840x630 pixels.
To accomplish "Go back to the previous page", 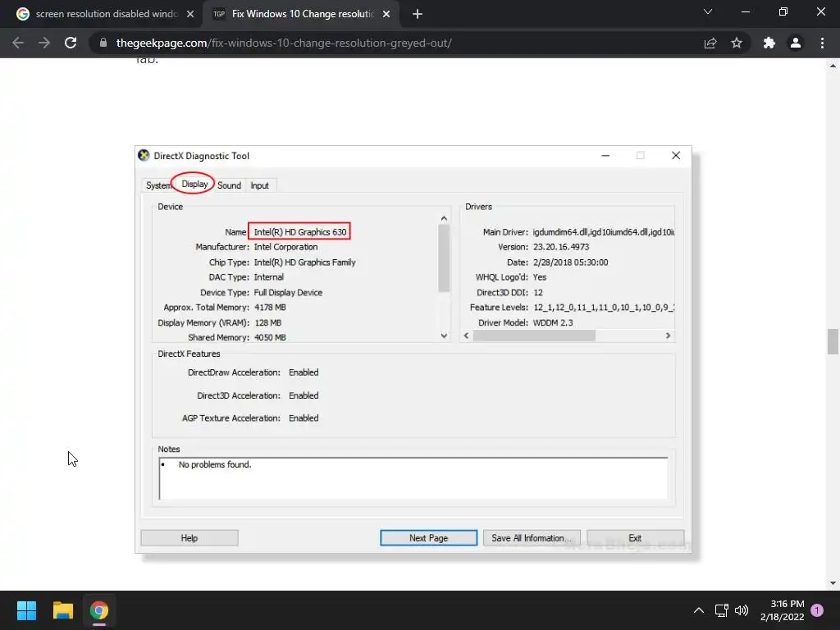I will click(18, 43).
